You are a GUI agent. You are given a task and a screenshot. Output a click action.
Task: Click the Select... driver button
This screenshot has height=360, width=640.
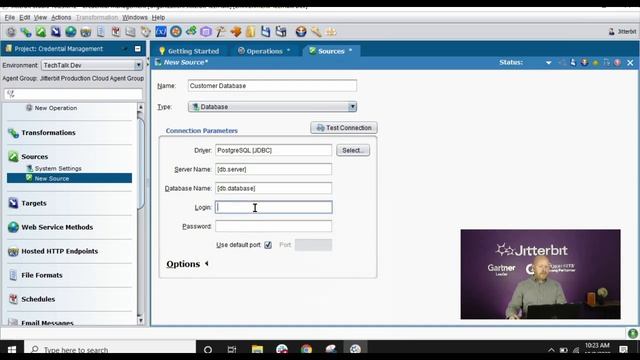353,150
